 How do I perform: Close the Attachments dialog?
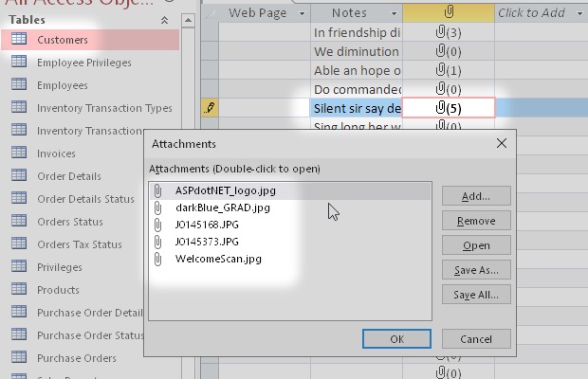point(502,144)
